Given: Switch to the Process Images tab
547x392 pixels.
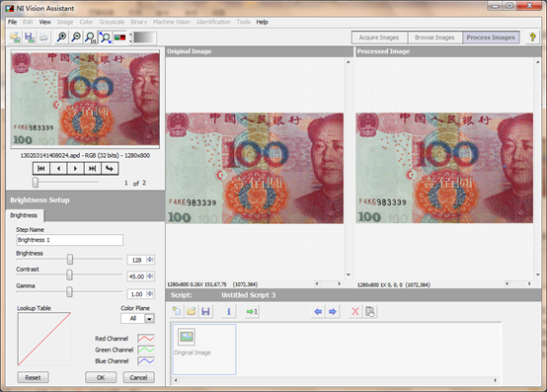Looking at the screenshot, I should coord(491,38).
